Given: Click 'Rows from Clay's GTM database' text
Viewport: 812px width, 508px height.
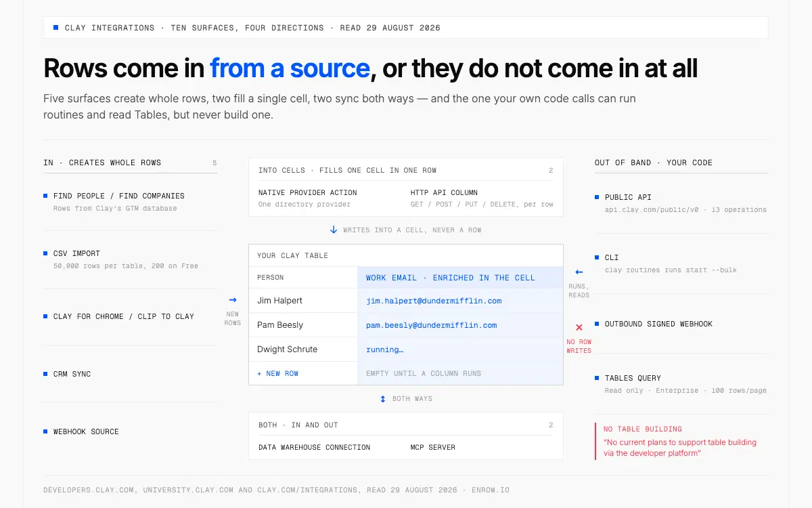Looking at the screenshot, I should click(x=115, y=208).
